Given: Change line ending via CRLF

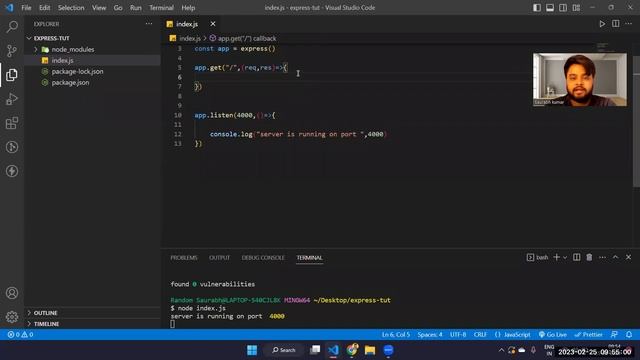Looking at the screenshot, I should click(x=480, y=335).
